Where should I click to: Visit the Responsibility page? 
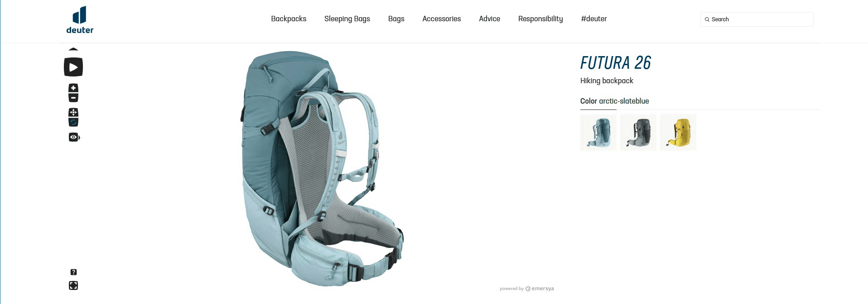tap(540, 19)
